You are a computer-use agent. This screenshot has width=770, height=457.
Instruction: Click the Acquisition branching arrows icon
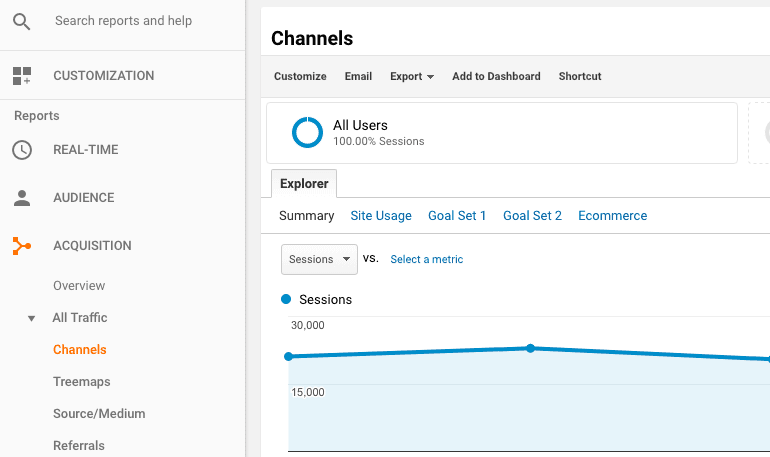(22, 246)
